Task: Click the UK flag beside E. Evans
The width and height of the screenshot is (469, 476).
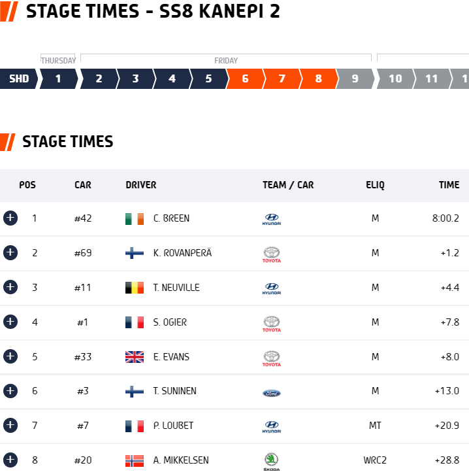Action: coord(135,357)
